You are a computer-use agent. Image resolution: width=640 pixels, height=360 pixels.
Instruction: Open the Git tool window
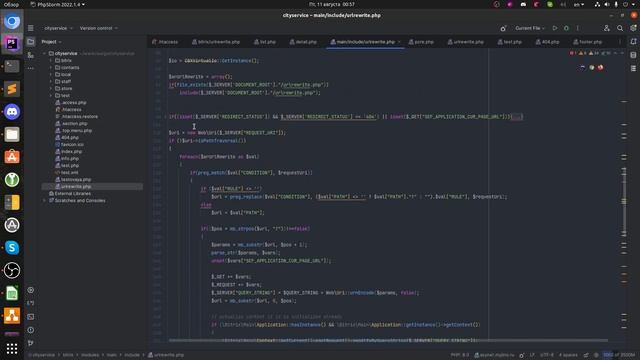pos(31,343)
